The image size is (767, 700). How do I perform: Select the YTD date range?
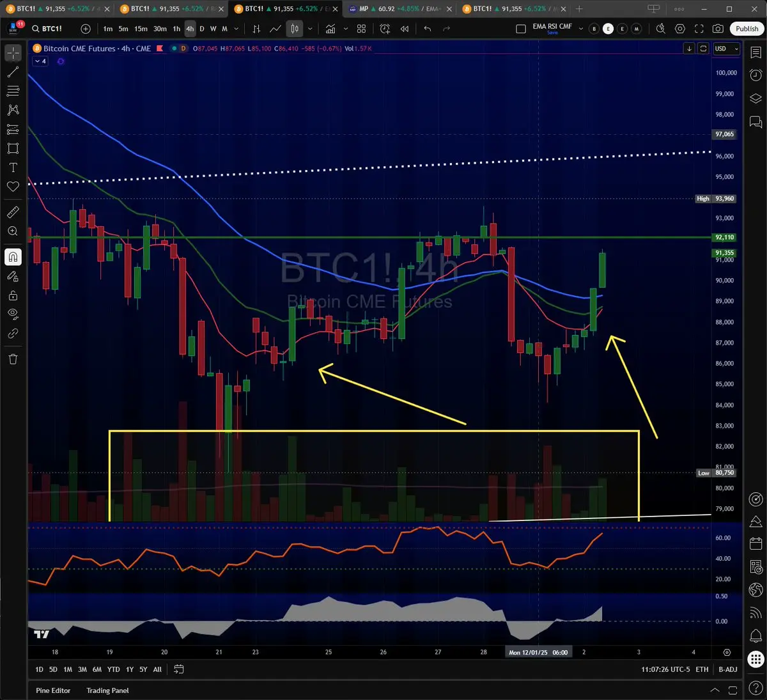[113, 669]
